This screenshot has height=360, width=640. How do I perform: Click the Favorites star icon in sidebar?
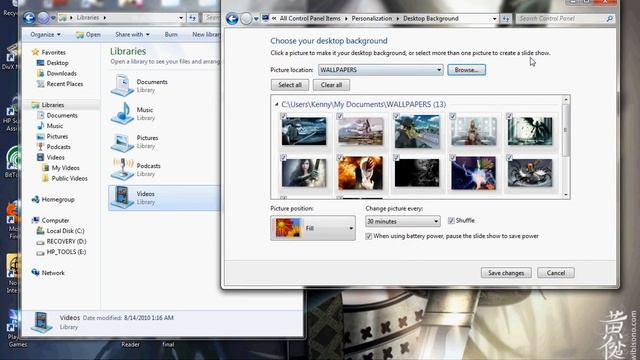[36, 52]
